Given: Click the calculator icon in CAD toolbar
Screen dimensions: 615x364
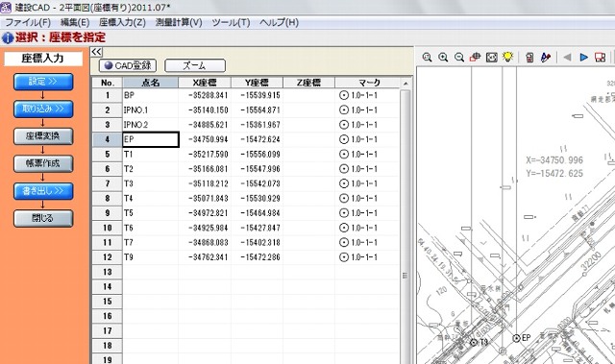Looking at the screenshot, I should [x=529, y=58].
